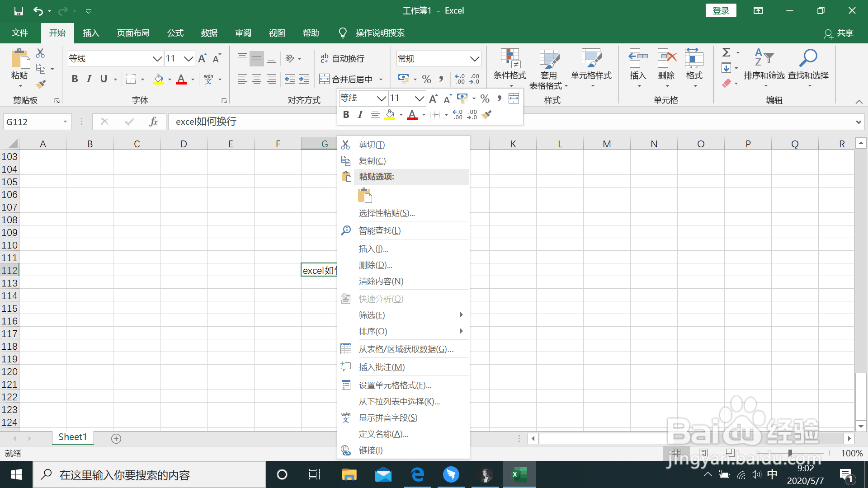
Task: Open File Explorer from taskbar
Action: [349, 474]
